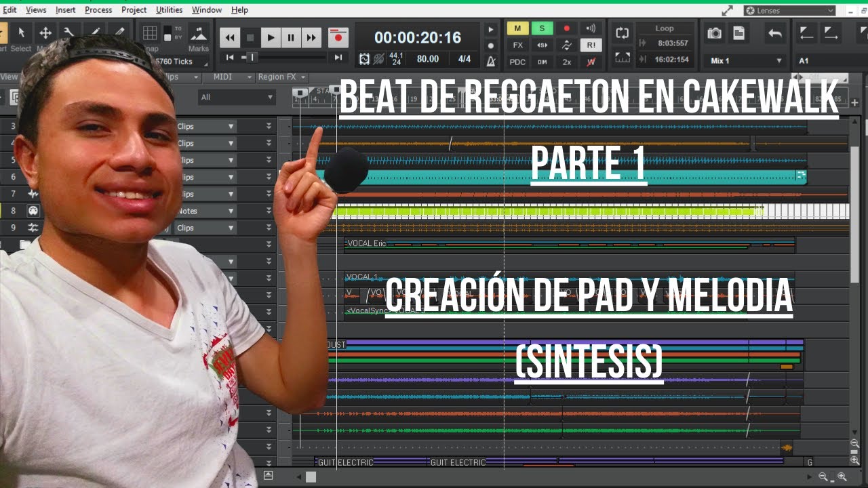Arm recording with the Record button
This screenshot has width=868, height=488.
coord(338,38)
